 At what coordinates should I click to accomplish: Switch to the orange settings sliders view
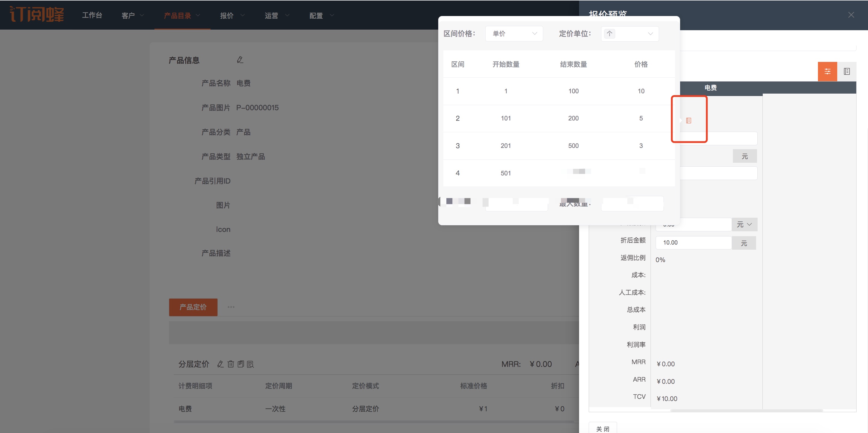tap(827, 72)
